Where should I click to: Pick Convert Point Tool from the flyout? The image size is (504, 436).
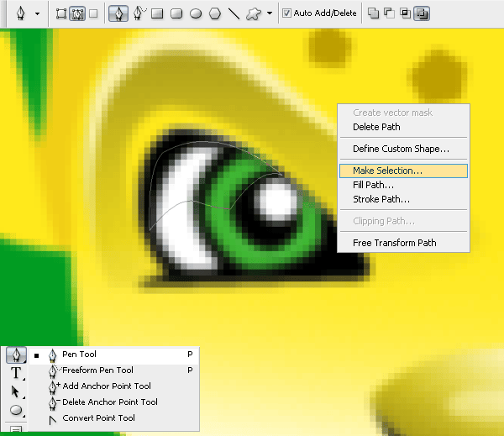coord(98,418)
